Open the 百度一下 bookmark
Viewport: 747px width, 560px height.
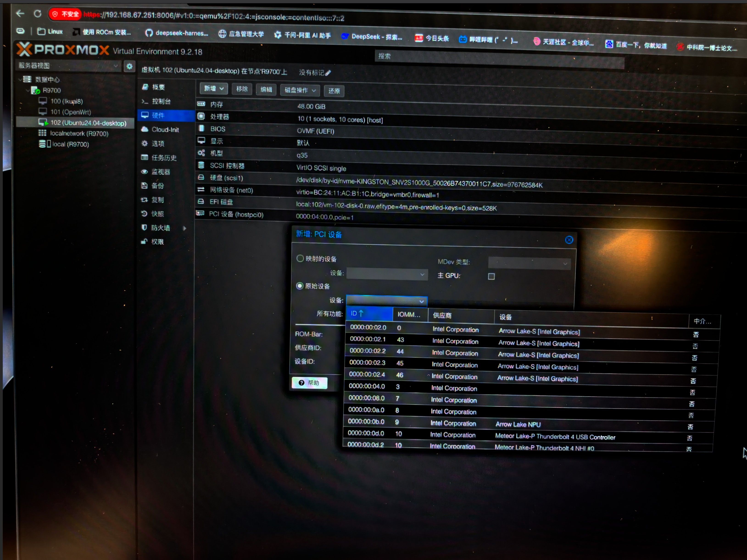point(636,45)
